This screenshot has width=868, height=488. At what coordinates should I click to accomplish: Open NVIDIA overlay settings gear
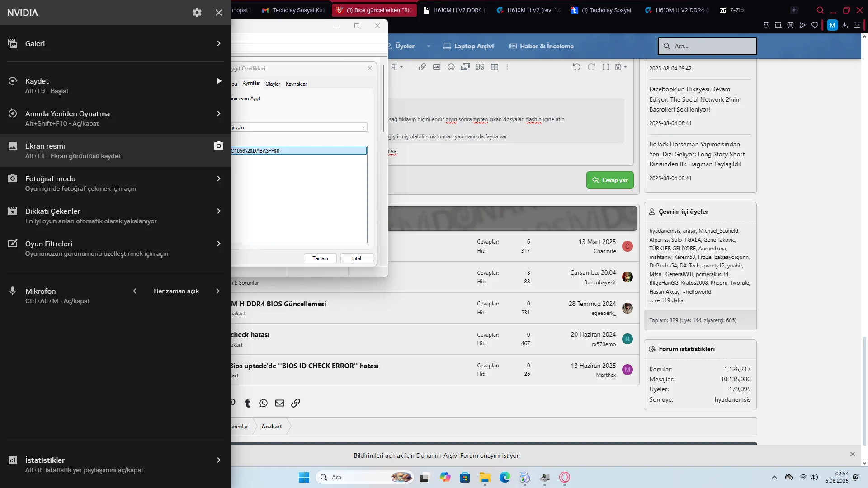(x=197, y=13)
